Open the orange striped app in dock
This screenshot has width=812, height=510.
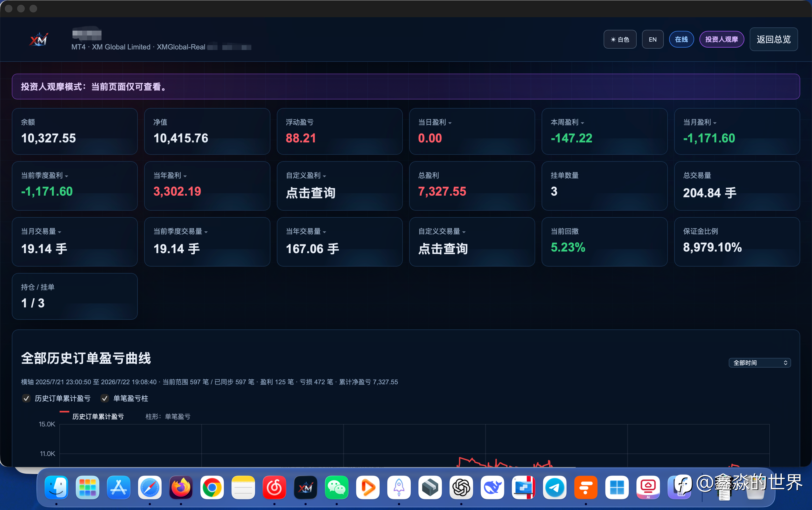pyautogui.click(x=585, y=487)
